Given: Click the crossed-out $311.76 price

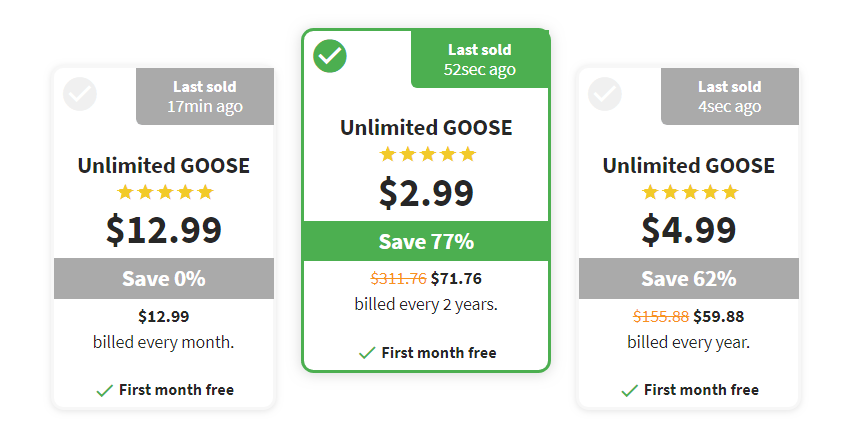Looking at the screenshot, I should click(x=399, y=279).
